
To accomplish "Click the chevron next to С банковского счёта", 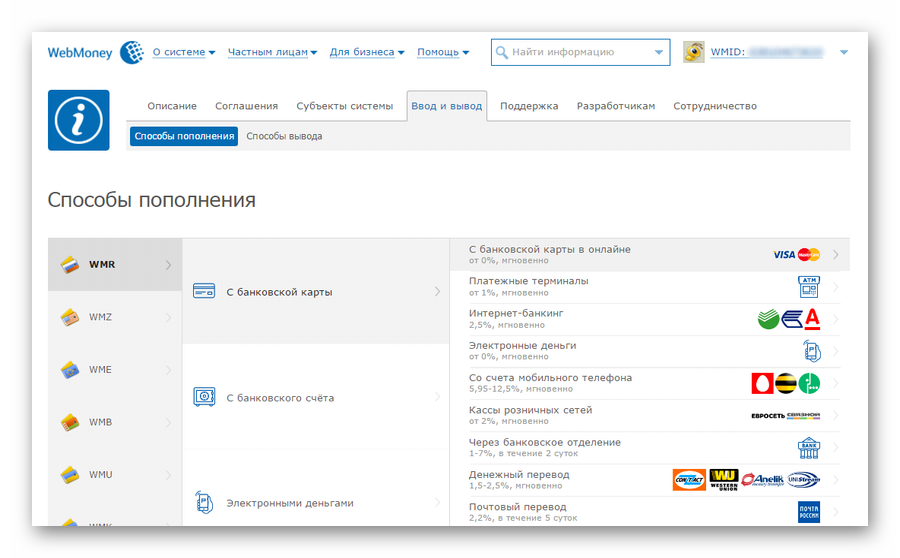I will (437, 397).
